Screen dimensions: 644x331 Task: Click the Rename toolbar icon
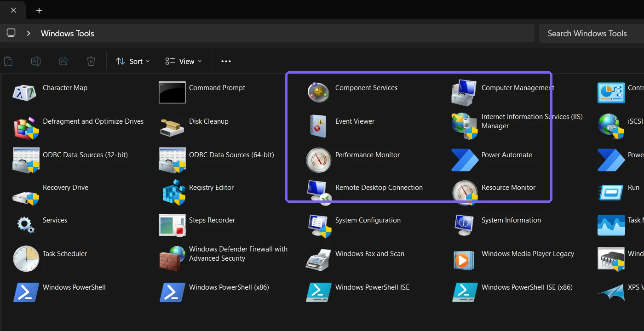(36, 61)
